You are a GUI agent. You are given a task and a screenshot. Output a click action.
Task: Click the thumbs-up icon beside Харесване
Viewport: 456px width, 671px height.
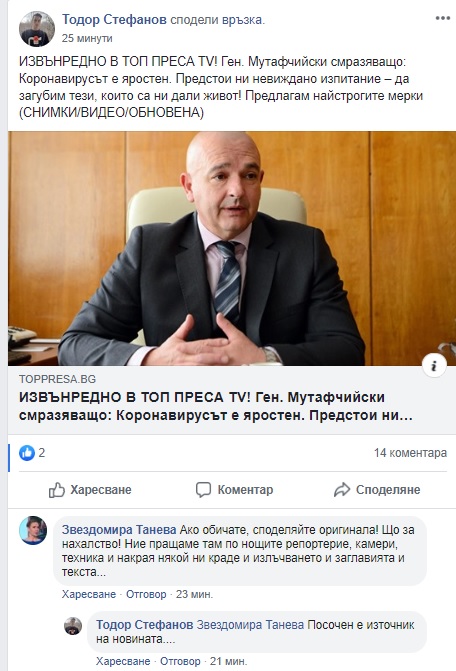[56, 490]
